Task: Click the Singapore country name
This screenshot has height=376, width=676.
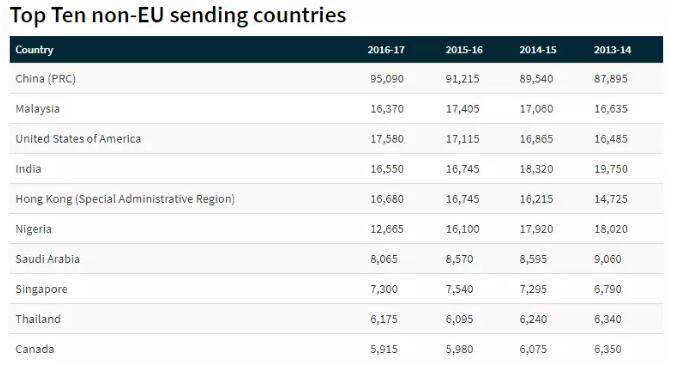Action: [41, 289]
